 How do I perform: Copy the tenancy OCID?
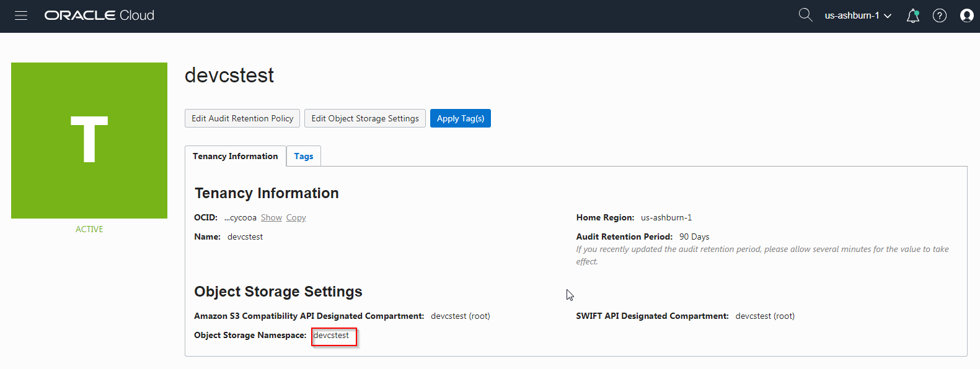click(296, 218)
